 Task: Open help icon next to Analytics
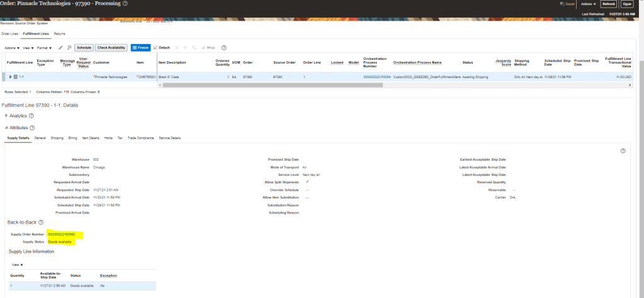[31, 116]
